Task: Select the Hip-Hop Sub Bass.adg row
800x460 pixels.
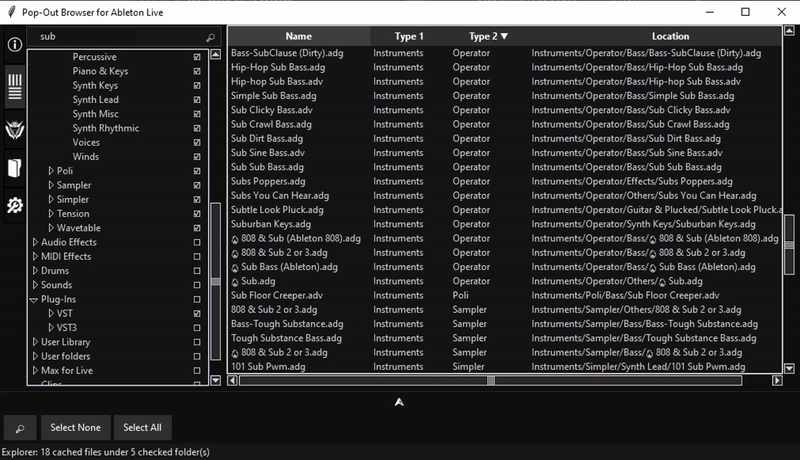Action: 505,67
